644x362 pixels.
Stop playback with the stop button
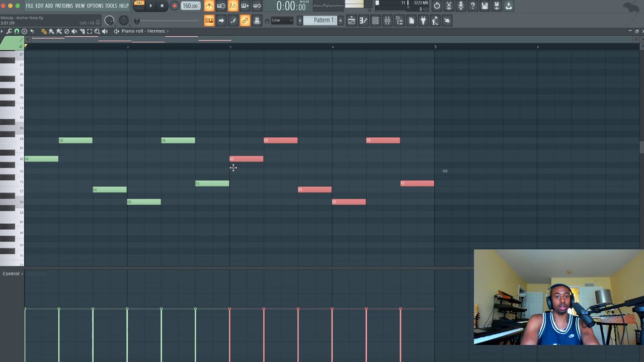162,6
